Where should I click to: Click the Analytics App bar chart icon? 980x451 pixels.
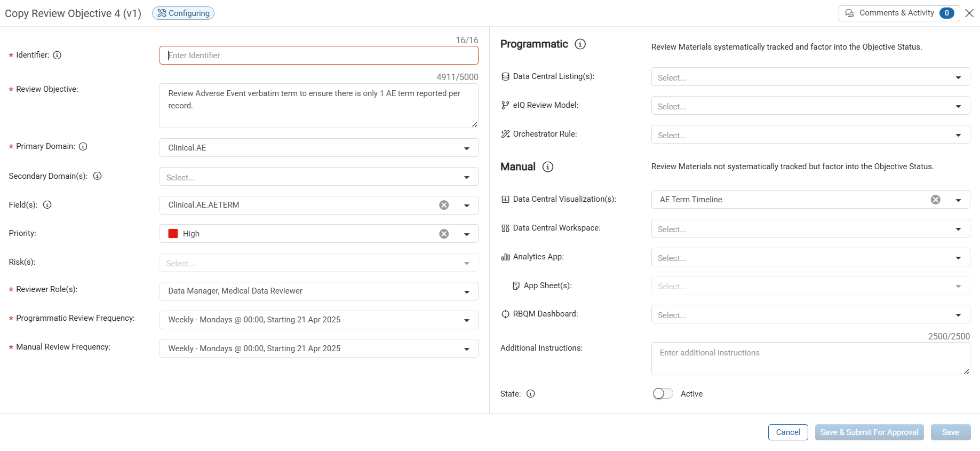[505, 257]
